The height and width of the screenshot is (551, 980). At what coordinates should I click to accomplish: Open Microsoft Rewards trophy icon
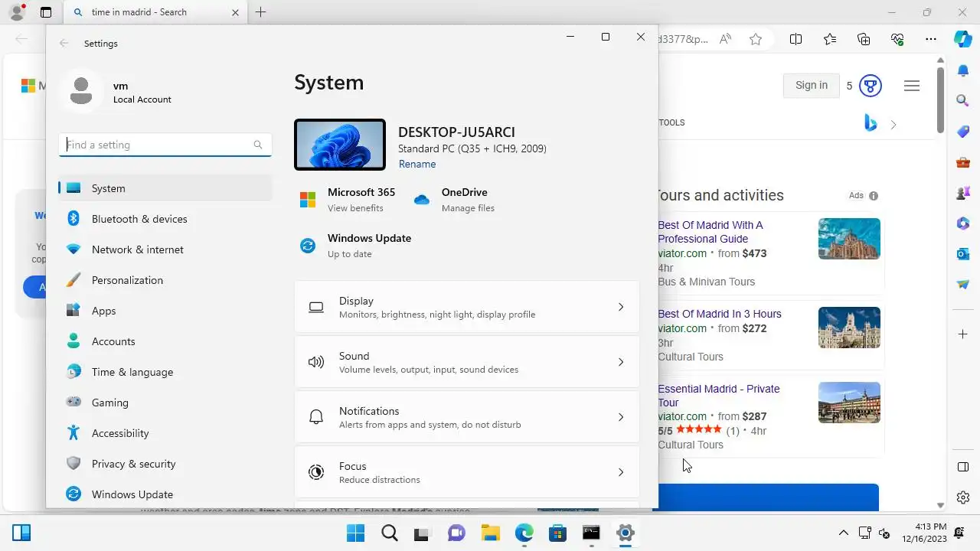pos(871,86)
